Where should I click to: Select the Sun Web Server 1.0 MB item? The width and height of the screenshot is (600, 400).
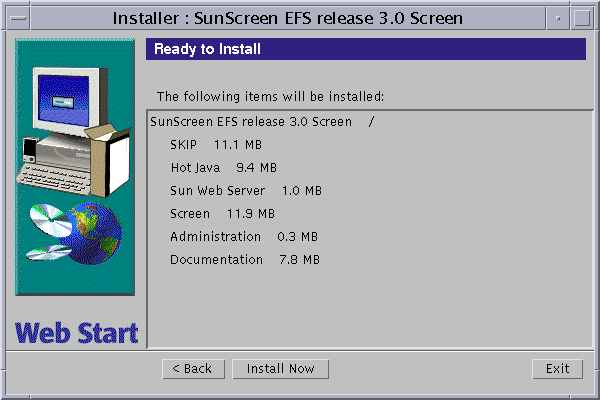[246, 191]
